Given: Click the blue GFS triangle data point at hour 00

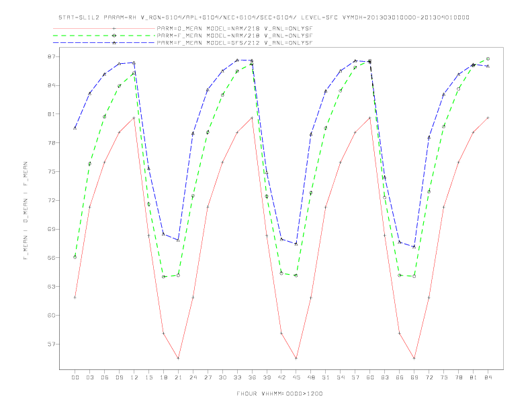Looking at the screenshot, I should tap(75, 128).
